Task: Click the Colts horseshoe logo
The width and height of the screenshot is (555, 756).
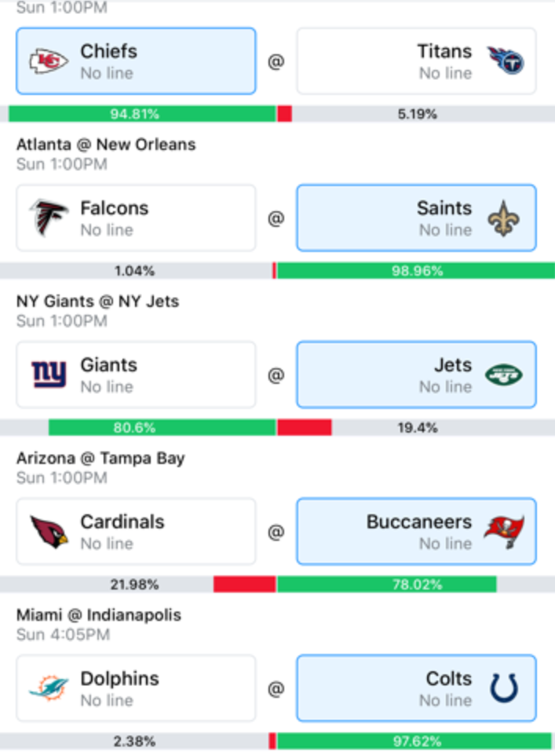Action: [505, 688]
